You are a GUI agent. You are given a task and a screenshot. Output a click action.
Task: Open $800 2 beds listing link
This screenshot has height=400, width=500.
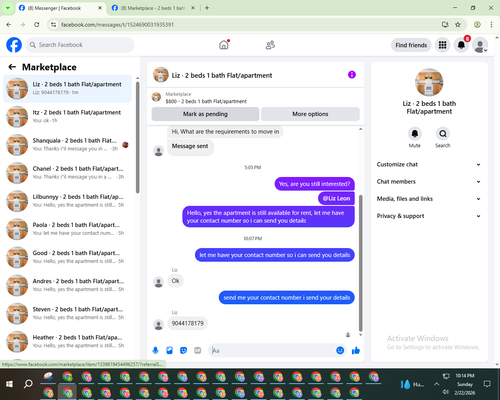click(206, 101)
